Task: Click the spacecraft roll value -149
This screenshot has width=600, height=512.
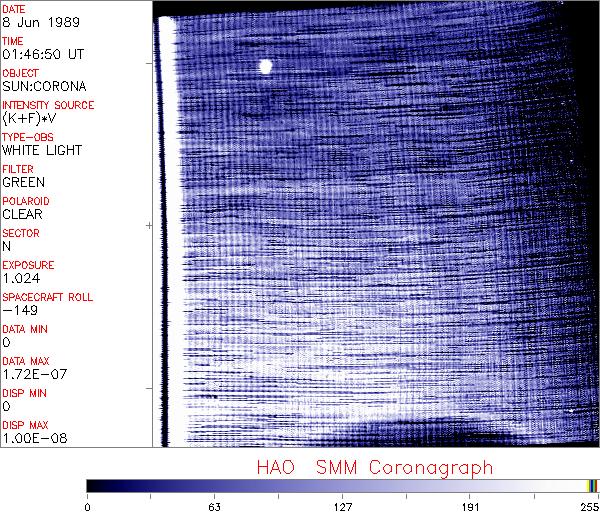Action: tap(19, 310)
